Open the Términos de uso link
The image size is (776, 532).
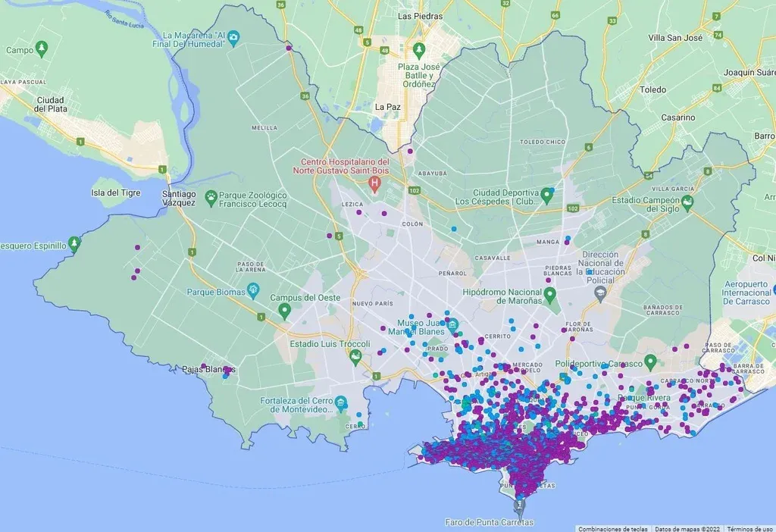click(750, 528)
